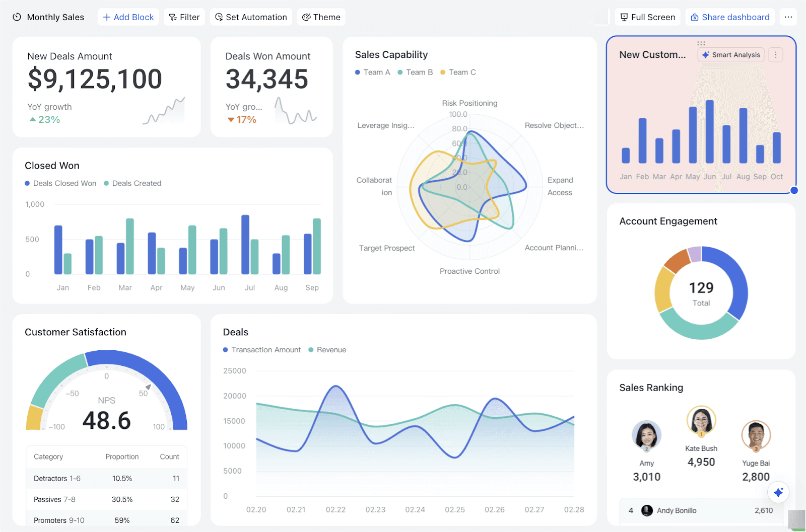Click the Detractors 1-6 row label
This screenshot has height=532, width=806.
[x=57, y=478]
